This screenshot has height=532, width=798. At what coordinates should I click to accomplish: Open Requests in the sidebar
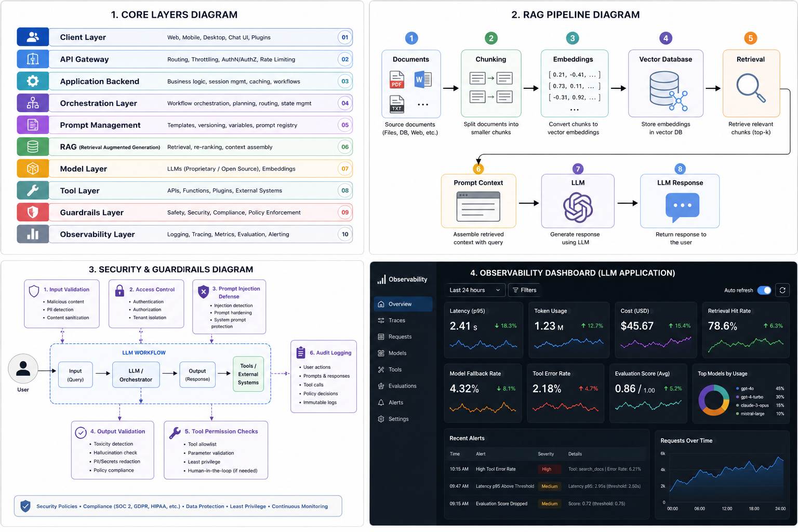[403, 337]
